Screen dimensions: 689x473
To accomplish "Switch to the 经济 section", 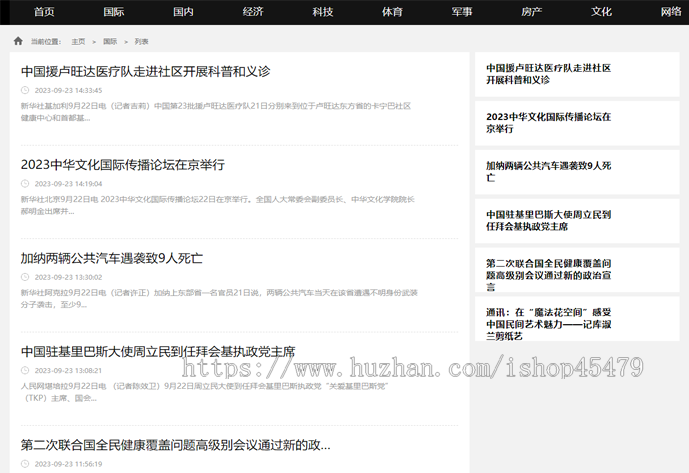I will coord(253,12).
